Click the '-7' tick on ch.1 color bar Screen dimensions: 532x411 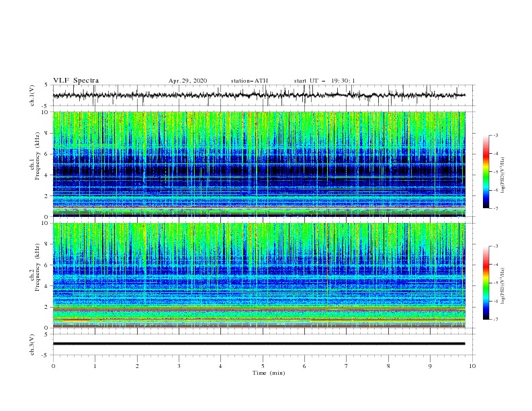pyautogui.click(x=495, y=208)
